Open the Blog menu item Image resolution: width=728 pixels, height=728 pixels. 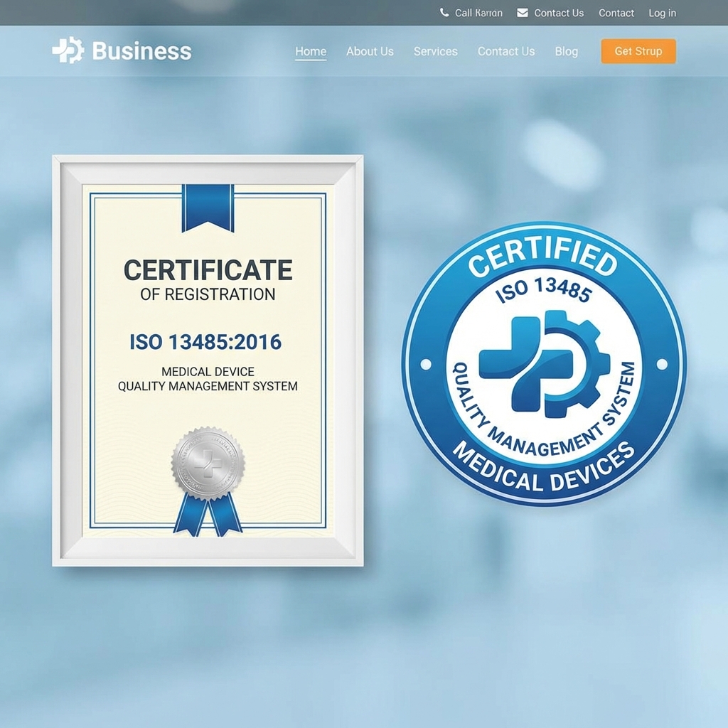(567, 51)
